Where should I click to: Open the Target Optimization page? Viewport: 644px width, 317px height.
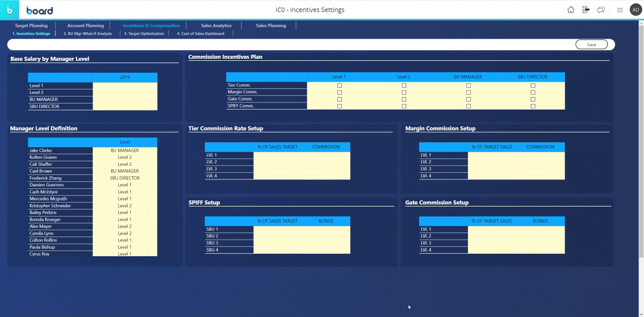pyautogui.click(x=144, y=34)
